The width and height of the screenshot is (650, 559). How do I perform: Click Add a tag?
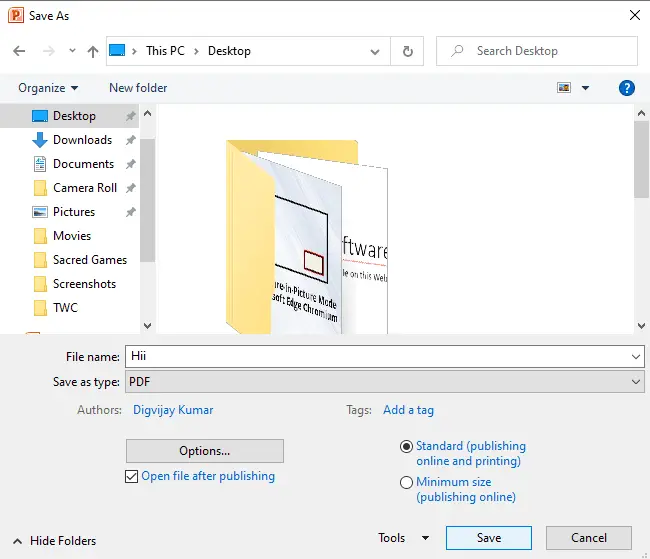[x=408, y=410]
